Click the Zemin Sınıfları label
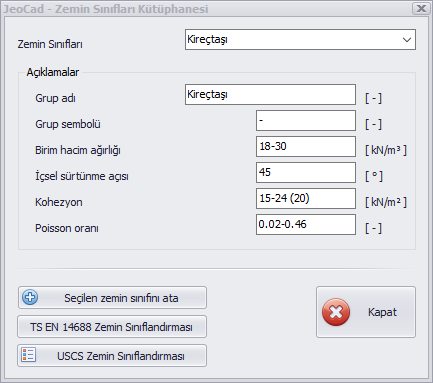Viewport: 433px width, 383px height. coord(50,44)
